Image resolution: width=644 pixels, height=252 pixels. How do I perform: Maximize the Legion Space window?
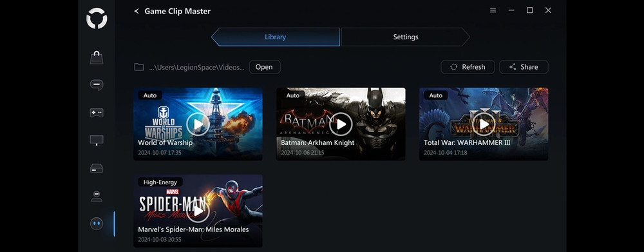(x=530, y=10)
